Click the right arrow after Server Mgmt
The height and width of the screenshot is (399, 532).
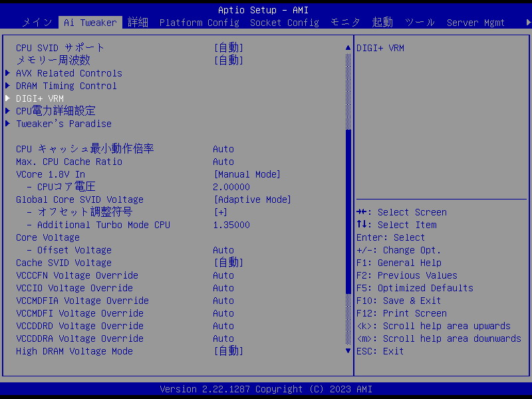point(528,23)
